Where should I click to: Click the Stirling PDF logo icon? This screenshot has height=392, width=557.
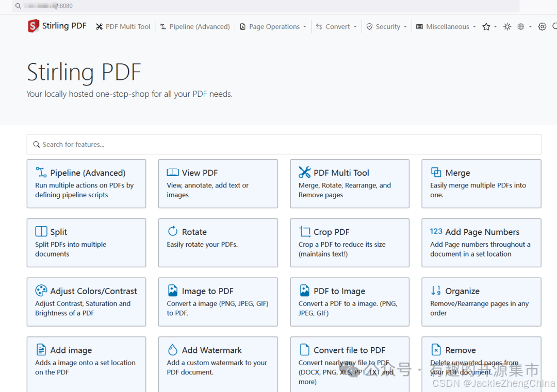[34, 26]
